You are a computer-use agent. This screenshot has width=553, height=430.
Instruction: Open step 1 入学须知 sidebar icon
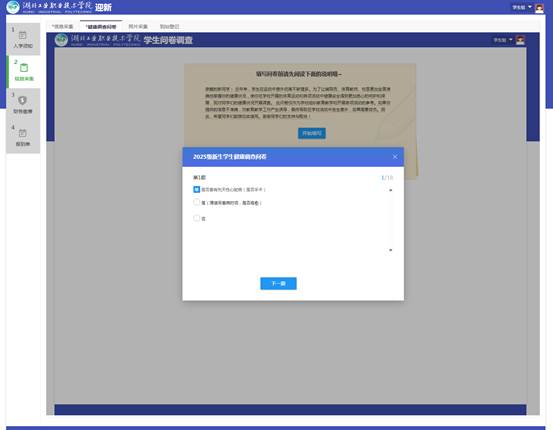[23, 35]
